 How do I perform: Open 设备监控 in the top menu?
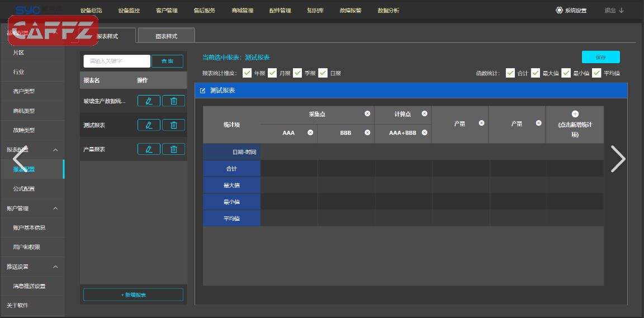pos(129,11)
